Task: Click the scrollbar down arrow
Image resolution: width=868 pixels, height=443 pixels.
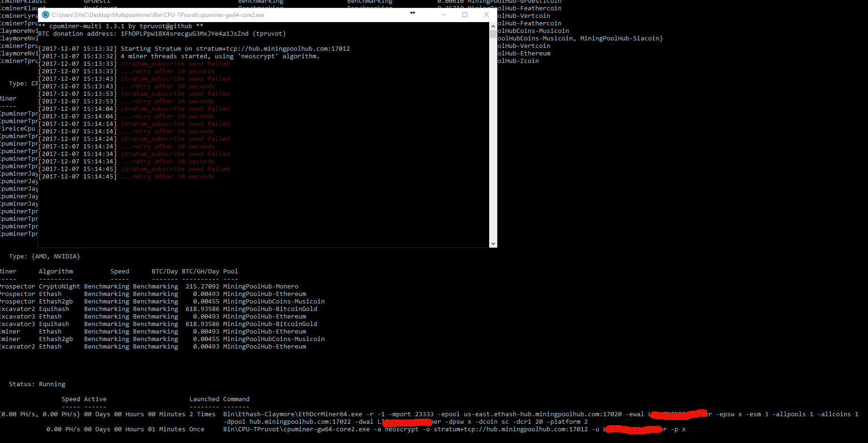Action: [x=493, y=243]
